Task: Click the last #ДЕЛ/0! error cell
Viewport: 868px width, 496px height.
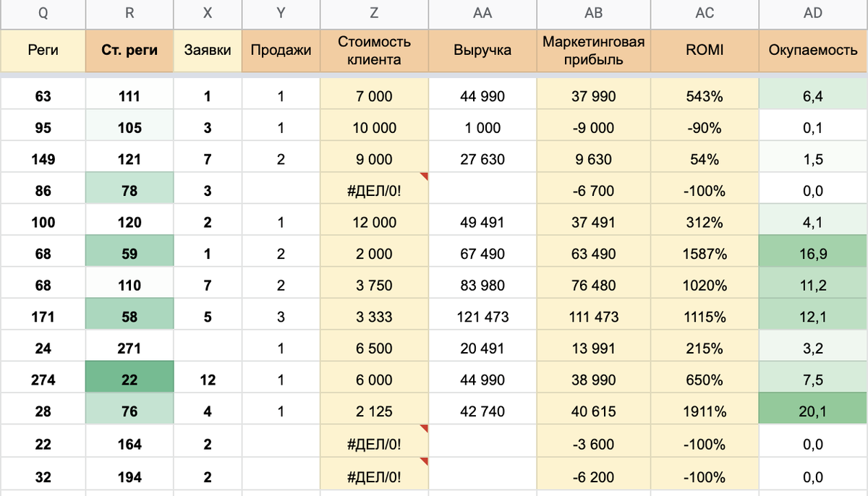Action: coord(374,477)
